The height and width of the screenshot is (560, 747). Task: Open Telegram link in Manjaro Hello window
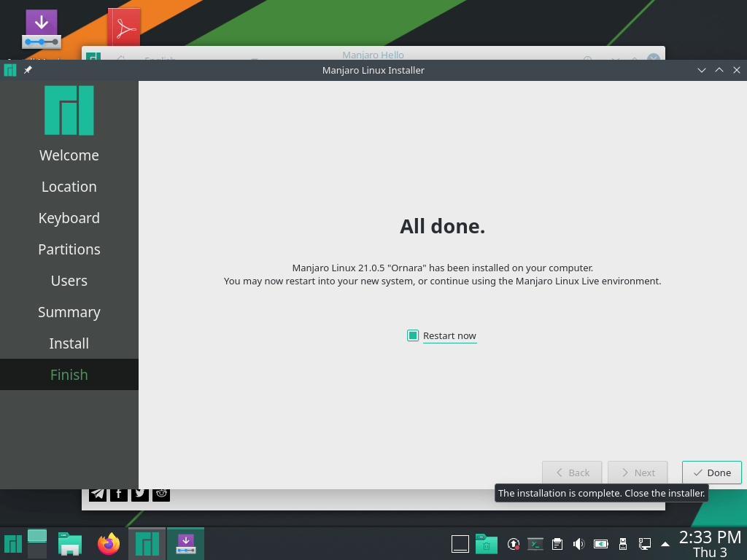click(x=98, y=494)
